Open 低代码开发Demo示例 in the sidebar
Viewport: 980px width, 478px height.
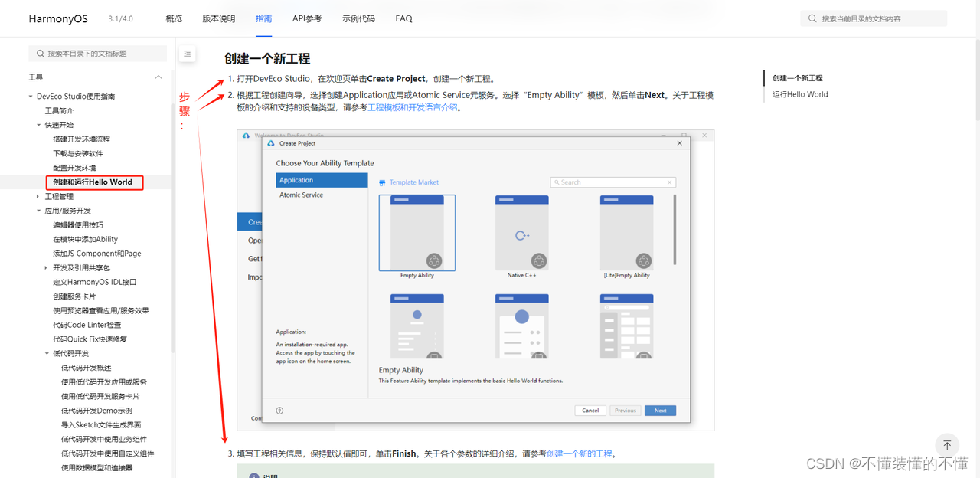(x=96, y=411)
